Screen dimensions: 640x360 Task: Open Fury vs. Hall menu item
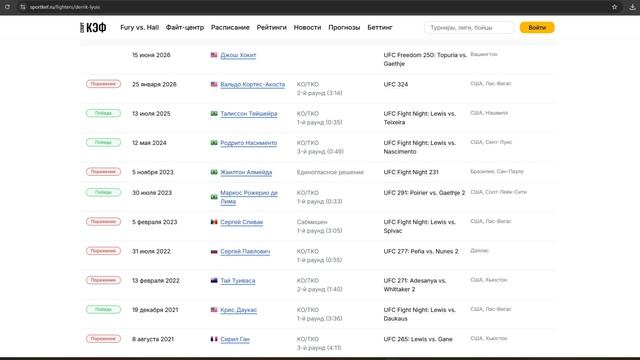(140, 27)
